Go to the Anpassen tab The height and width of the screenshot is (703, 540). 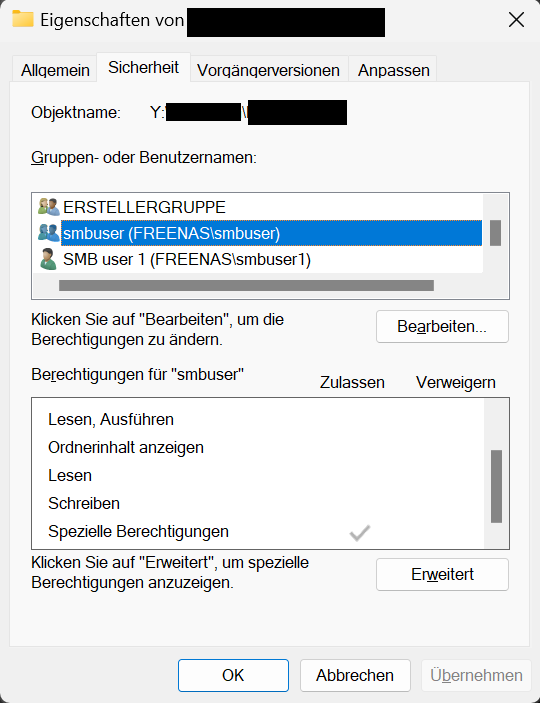[393, 70]
